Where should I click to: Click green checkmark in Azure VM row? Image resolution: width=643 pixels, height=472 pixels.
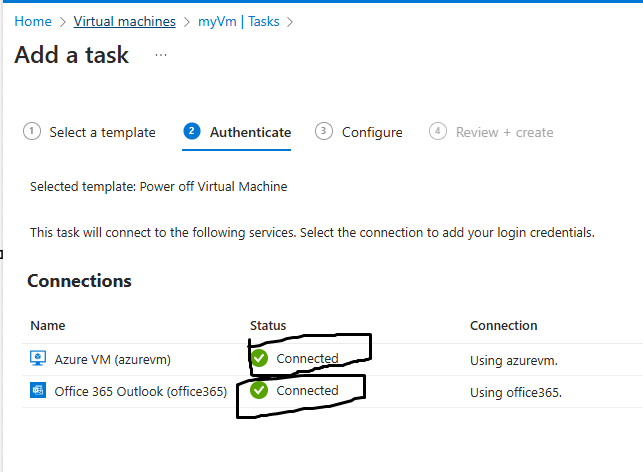(x=259, y=358)
